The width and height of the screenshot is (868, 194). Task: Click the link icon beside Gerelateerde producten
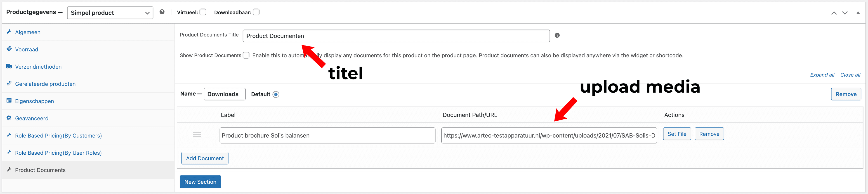[9, 83]
